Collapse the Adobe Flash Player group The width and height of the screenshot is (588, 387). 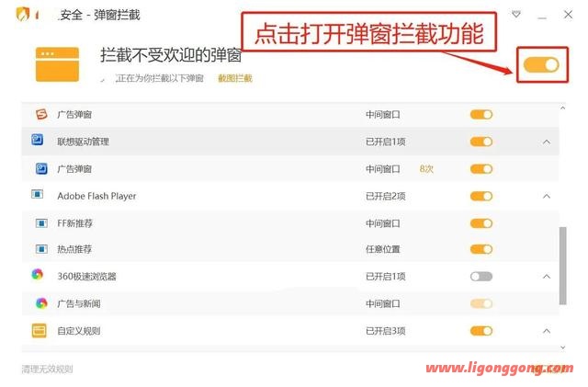[x=547, y=196]
